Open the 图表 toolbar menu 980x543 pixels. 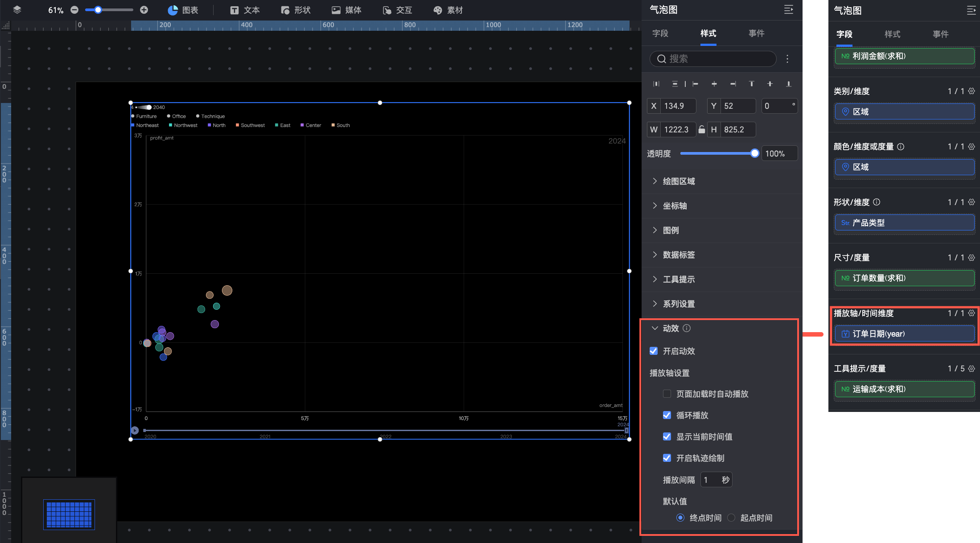[183, 10]
